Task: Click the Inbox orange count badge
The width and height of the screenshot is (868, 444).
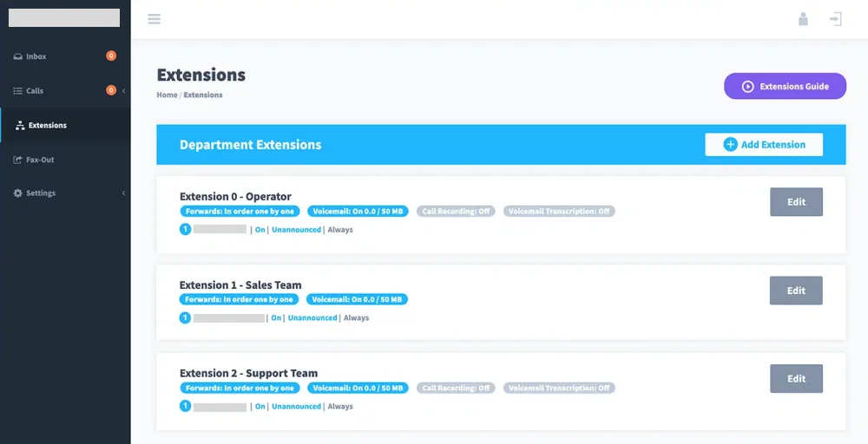Action: pos(111,55)
